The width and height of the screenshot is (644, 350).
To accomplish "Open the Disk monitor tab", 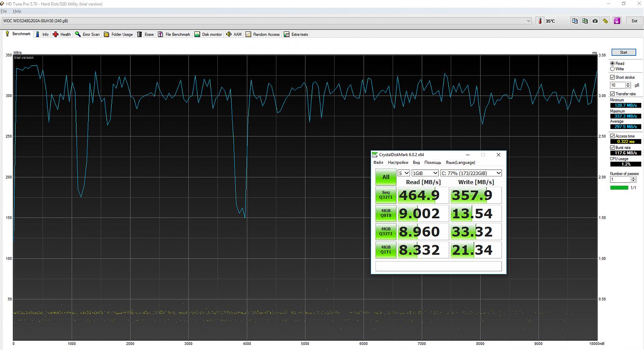I will click(208, 34).
